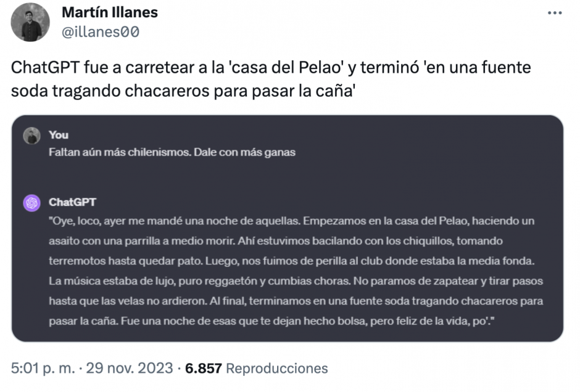Click Martín Illanes' profile picture
The height and width of the screenshot is (392, 580).
coord(30,22)
